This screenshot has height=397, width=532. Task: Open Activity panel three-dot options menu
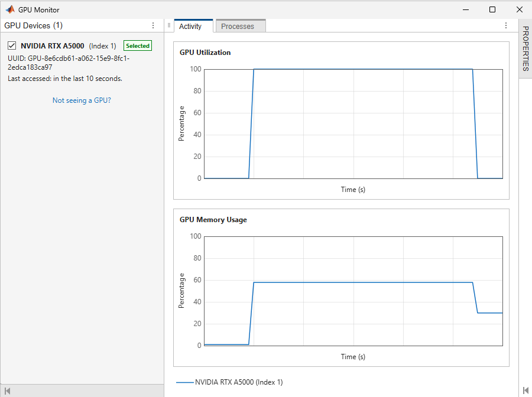(x=506, y=25)
